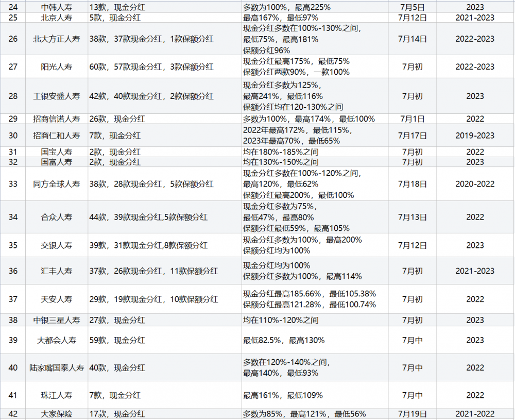
Task: Click '42款，40款现金分红，2款保额分红' cell
Action: 165,96
